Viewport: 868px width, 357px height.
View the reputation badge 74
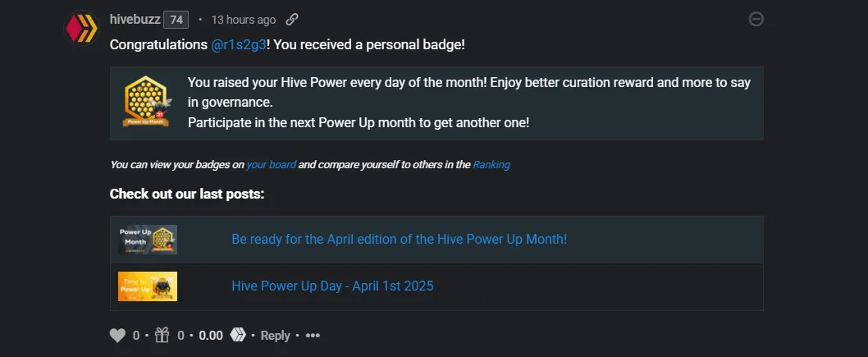coord(176,20)
